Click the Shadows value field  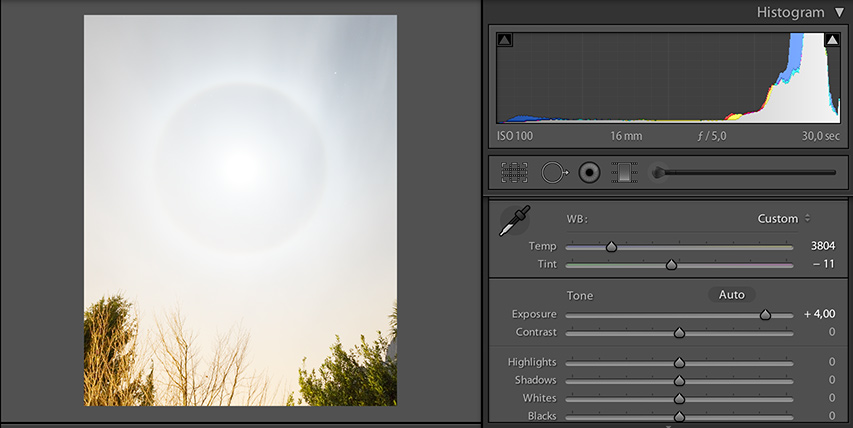point(832,380)
